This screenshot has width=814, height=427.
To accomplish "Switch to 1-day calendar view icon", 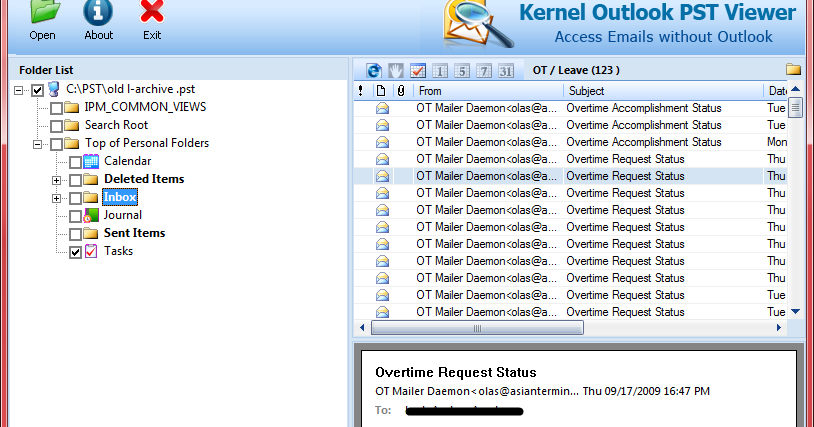I will point(440,71).
